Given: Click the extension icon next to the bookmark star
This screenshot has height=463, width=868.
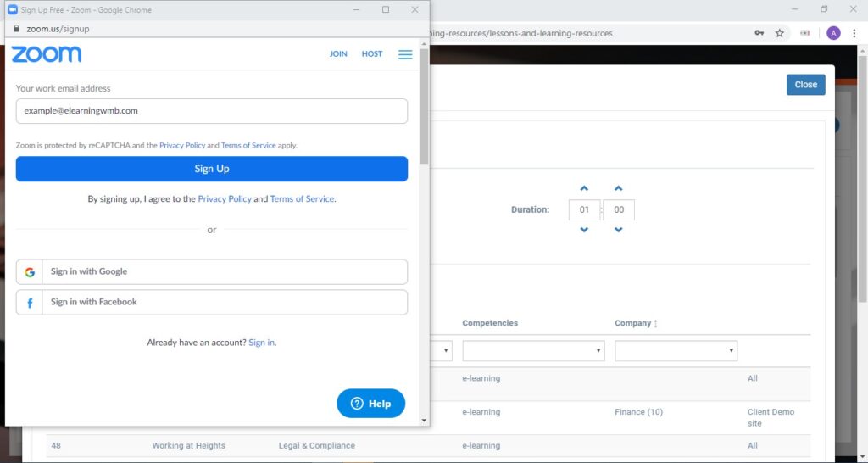Looking at the screenshot, I should pyautogui.click(x=805, y=33).
